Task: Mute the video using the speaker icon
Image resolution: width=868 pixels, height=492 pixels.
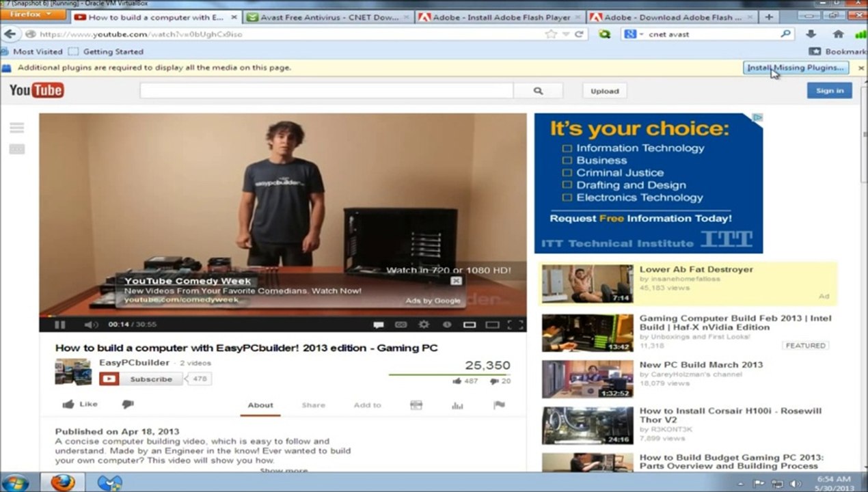Action: [x=91, y=325]
